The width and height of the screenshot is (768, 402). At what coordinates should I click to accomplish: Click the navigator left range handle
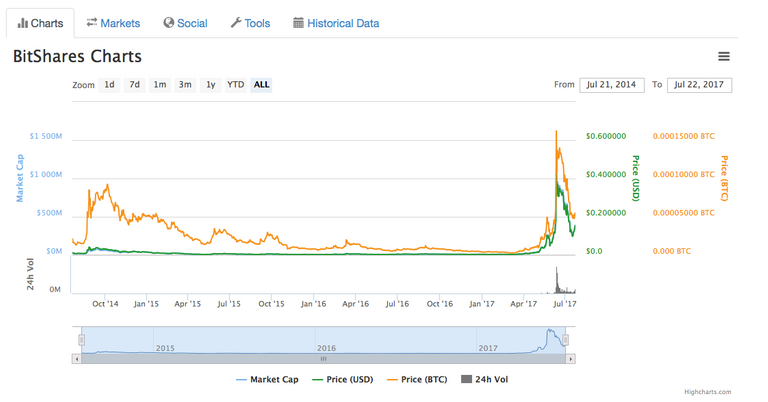pos(82,340)
